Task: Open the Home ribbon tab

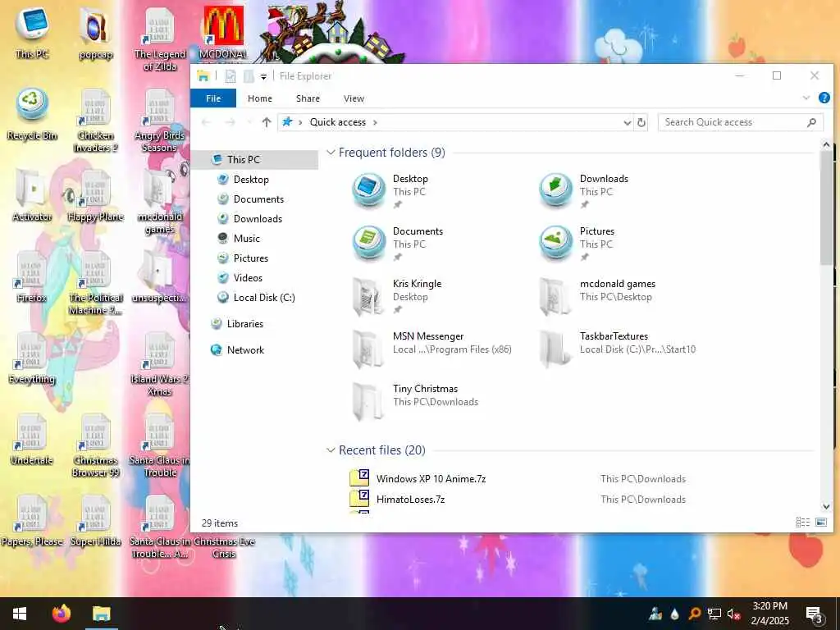Action: [x=260, y=98]
